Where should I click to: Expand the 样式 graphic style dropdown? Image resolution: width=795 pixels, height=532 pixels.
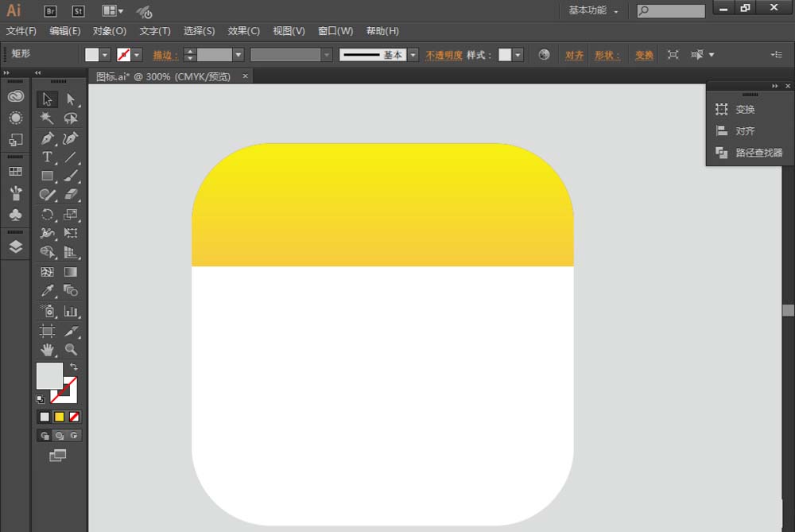(518, 55)
